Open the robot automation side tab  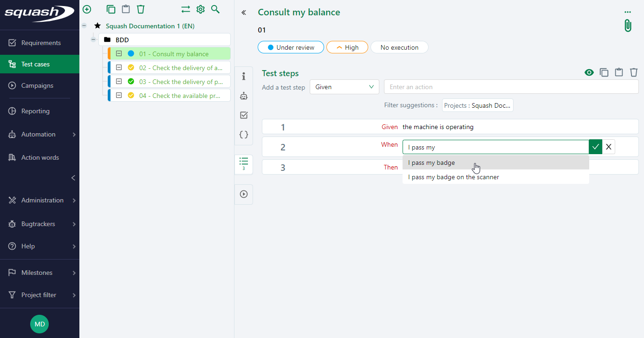(x=244, y=96)
